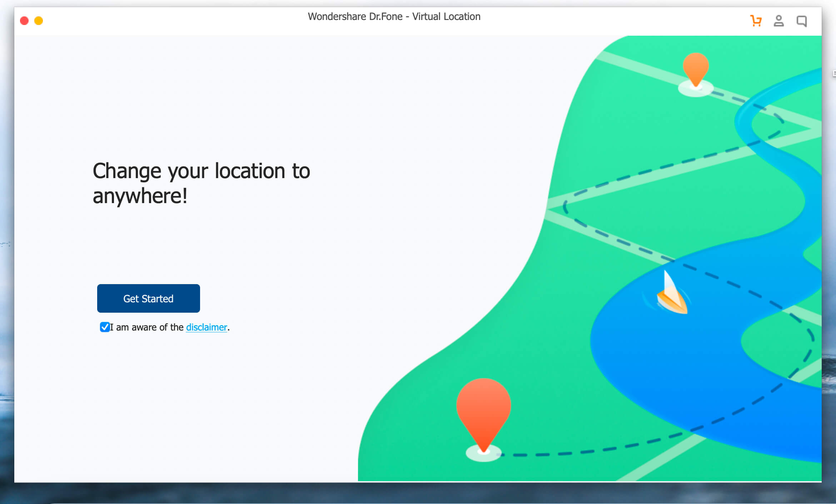Click 'Virtual Location' in the title bar

point(446,16)
